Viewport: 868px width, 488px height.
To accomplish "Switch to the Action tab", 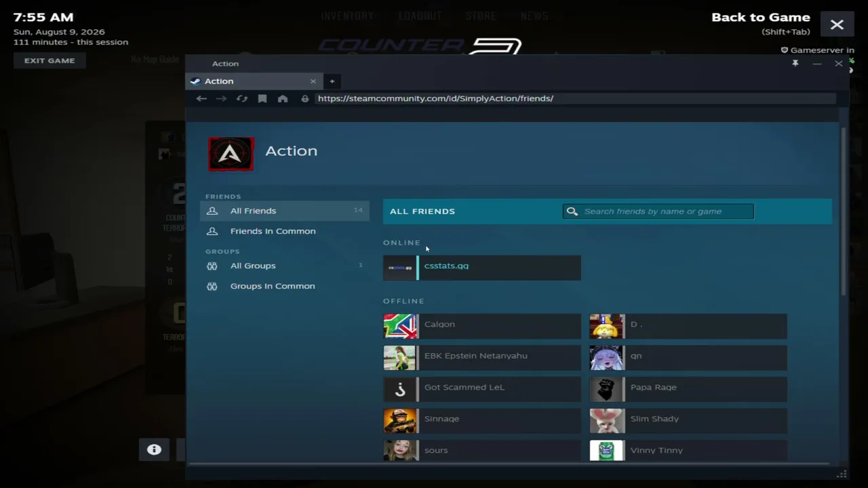I will tap(254, 81).
